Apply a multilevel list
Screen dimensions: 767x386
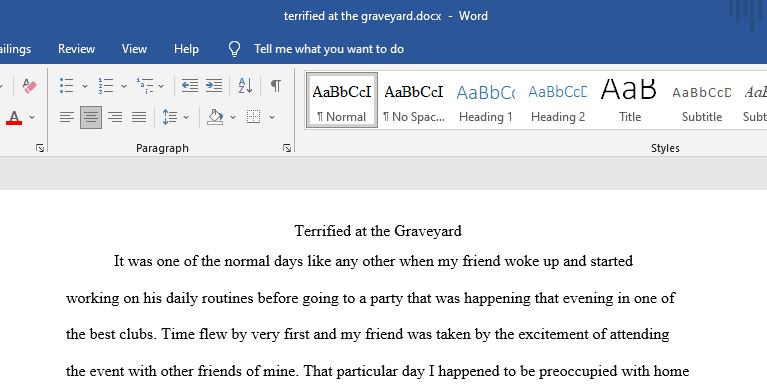(x=145, y=86)
